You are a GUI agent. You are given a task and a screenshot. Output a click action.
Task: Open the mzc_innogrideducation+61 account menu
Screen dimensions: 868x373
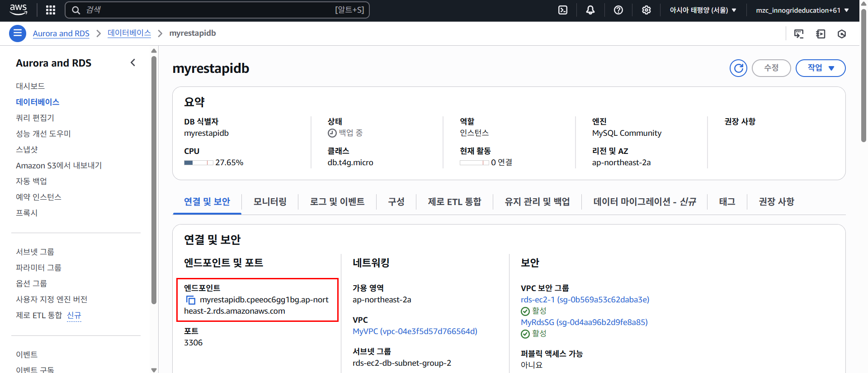[802, 10]
